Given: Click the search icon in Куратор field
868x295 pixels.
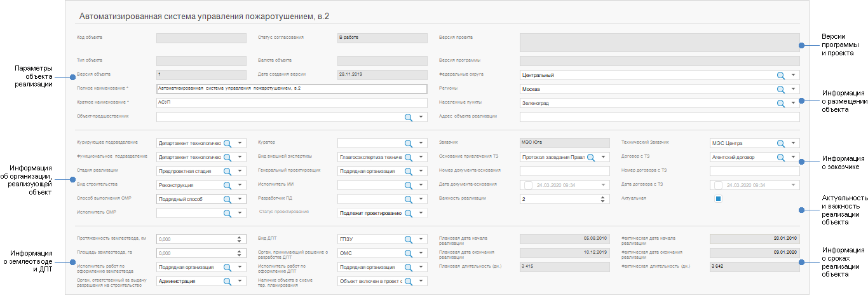Looking at the screenshot, I should [x=409, y=143].
